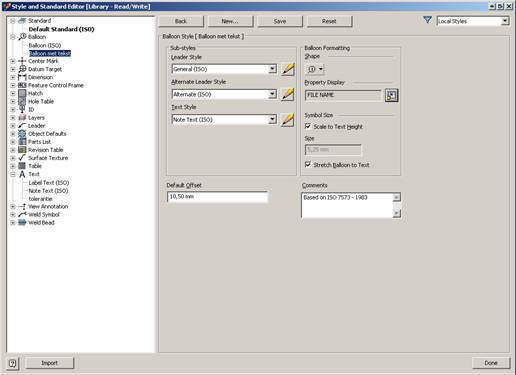This screenshot has height=375, width=516.
Task: Click the filter funnel icon
Action: [427, 20]
